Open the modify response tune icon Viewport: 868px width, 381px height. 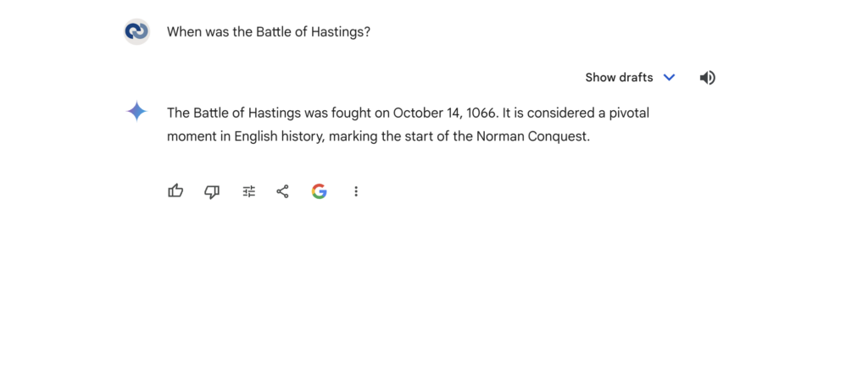click(249, 191)
